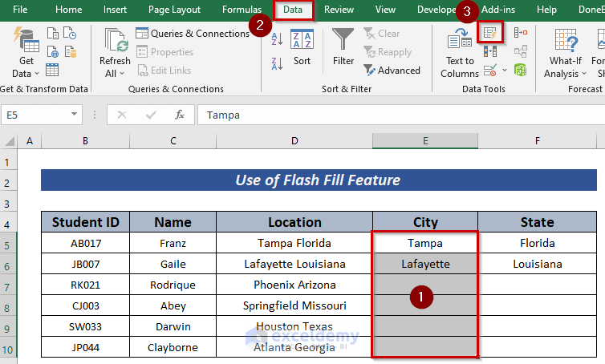Sort descending Z to A
The height and width of the screenshot is (364, 605).
click(x=275, y=61)
